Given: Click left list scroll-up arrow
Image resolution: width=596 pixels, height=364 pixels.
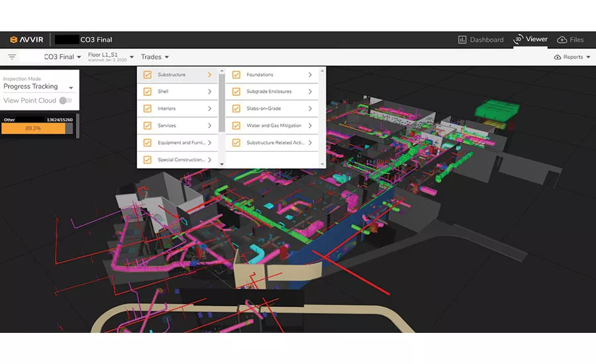Looking at the screenshot, I should click(x=222, y=71).
